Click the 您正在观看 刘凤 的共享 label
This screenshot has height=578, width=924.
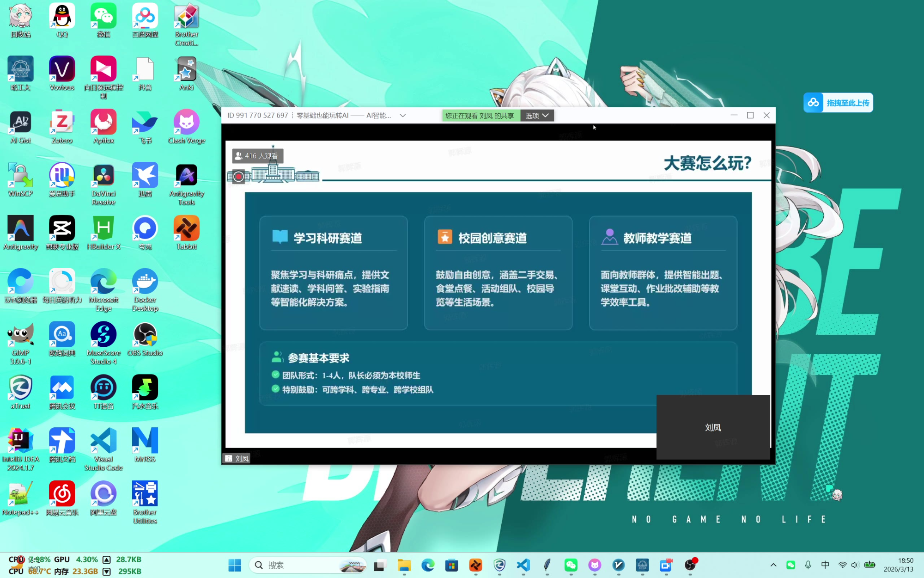pyautogui.click(x=480, y=116)
